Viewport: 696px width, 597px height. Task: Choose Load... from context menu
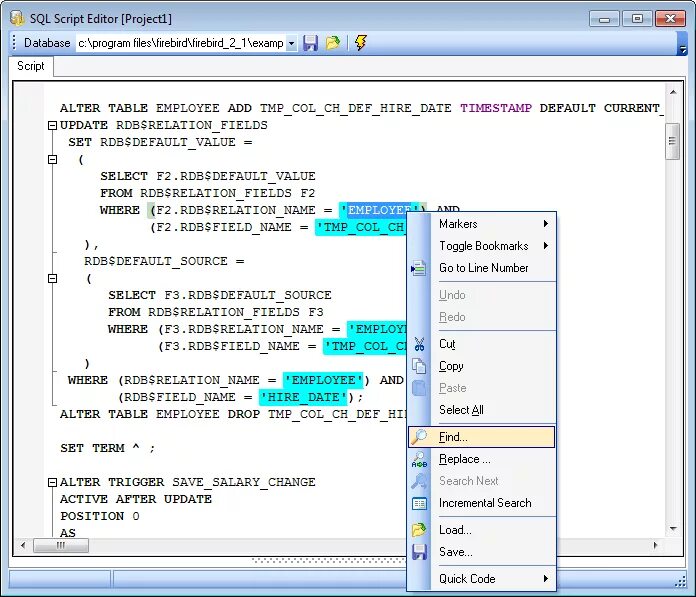(x=482, y=530)
